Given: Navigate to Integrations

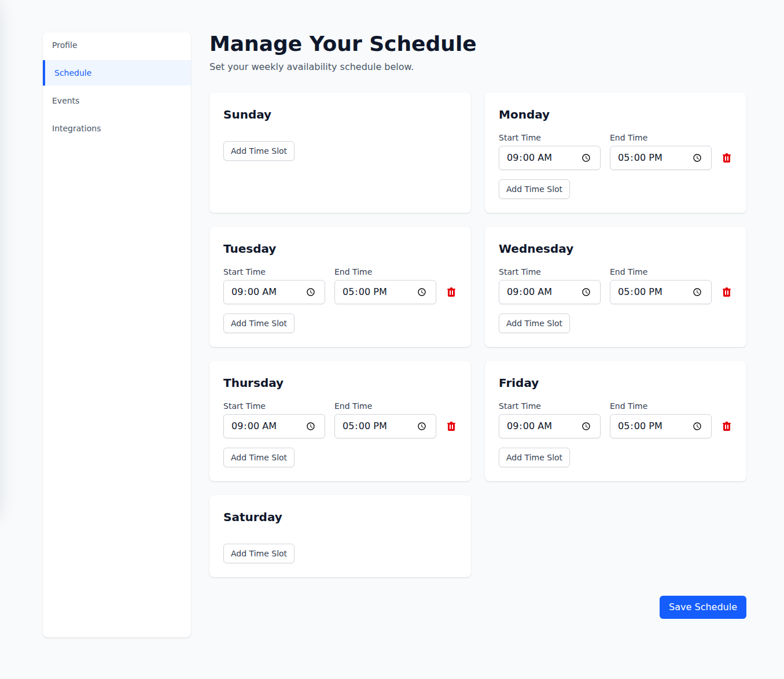Looking at the screenshot, I should point(76,128).
